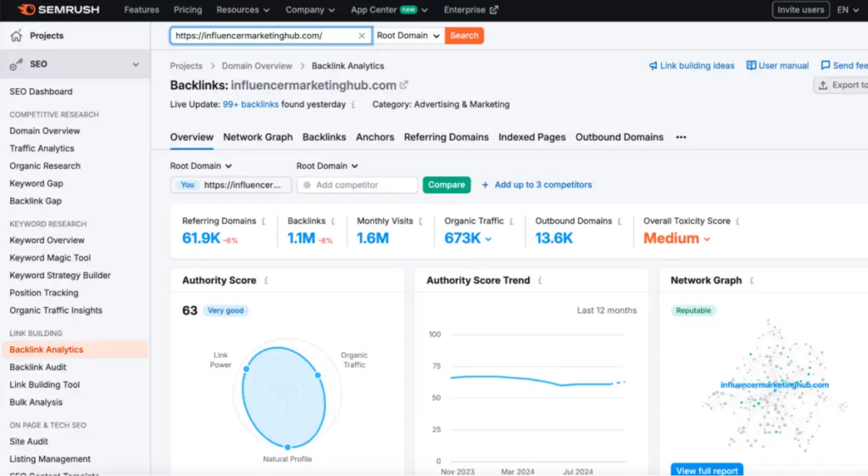Click the View full report button
The height and width of the screenshot is (476, 868).
pyautogui.click(x=706, y=470)
